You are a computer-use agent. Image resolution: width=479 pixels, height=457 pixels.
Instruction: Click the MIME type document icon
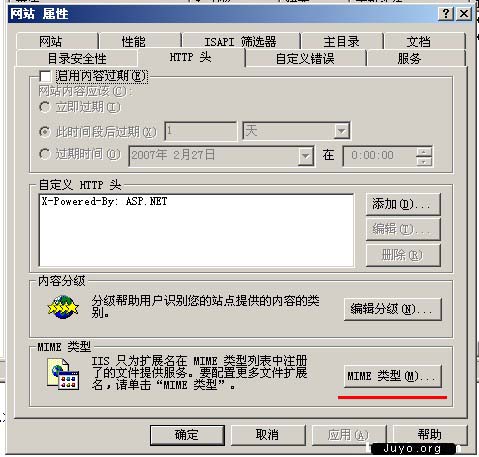63,374
